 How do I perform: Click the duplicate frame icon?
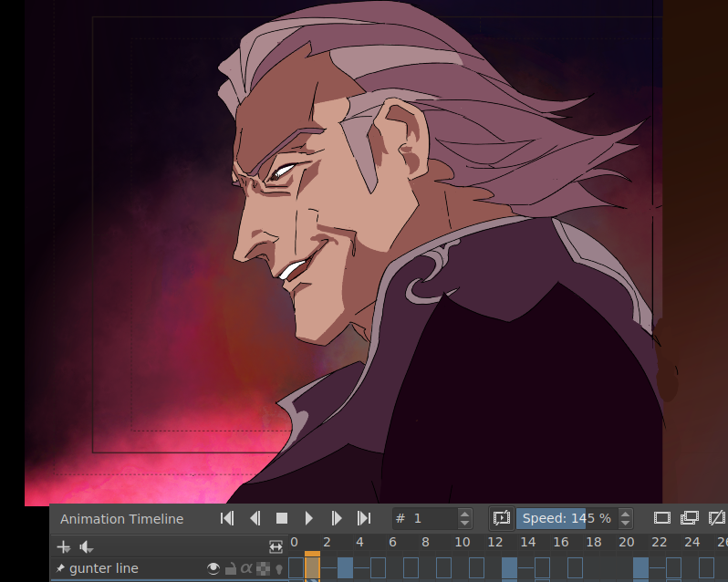click(690, 518)
